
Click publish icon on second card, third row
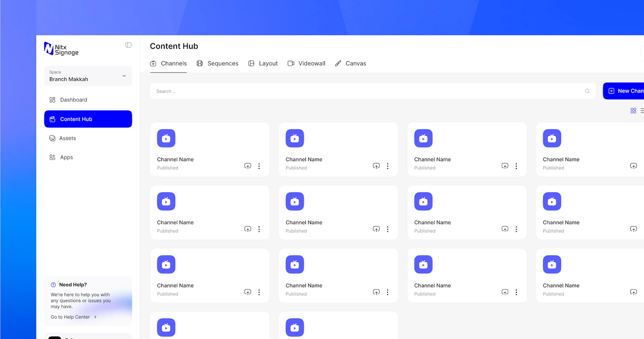[x=376, y=292]
